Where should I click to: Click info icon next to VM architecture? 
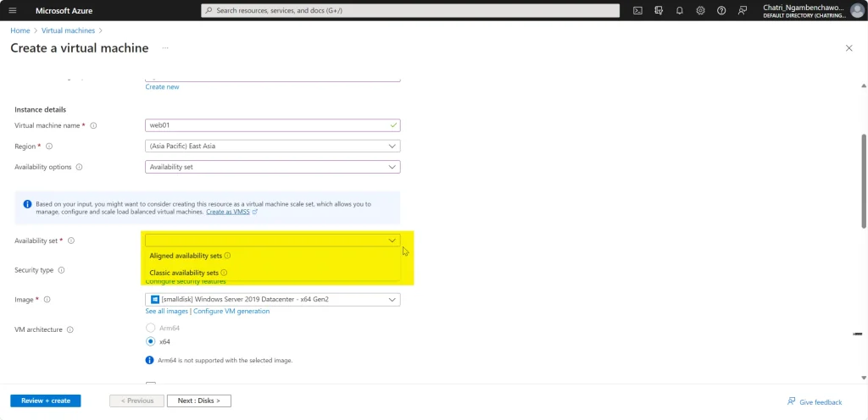pyautogui.click(x=70, y=329)
